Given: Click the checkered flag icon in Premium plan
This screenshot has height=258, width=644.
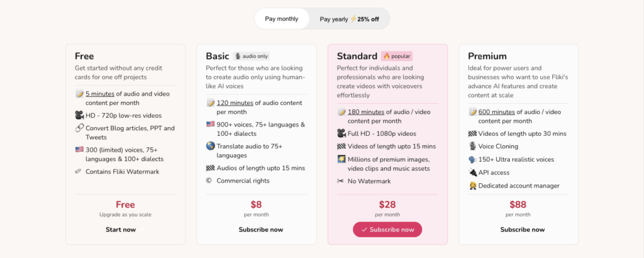Looking at the screenshot, I should (472, 133).
